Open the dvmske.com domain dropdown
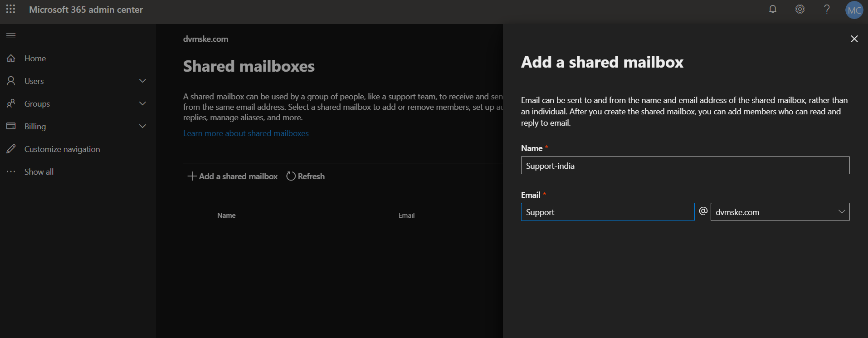This screenshot has width=868, height=338. click(780, 212)
